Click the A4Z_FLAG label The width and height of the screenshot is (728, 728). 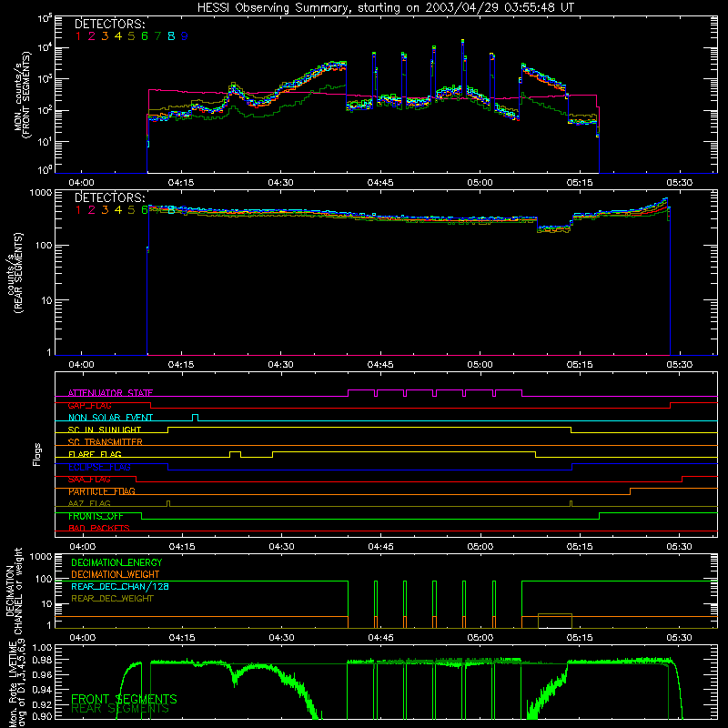(89, 504)
